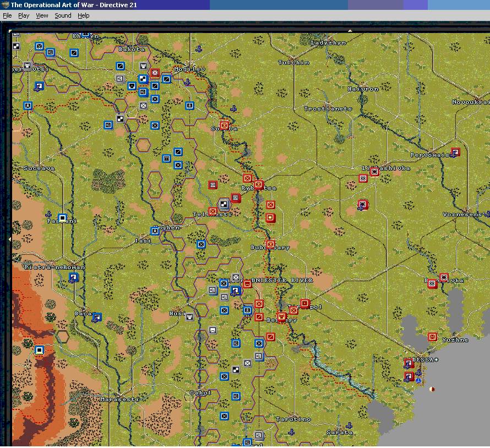Select the red infantry unit beside Yuzhne
The height and width of the screenshot is (448, 490).
coord(433,337)
